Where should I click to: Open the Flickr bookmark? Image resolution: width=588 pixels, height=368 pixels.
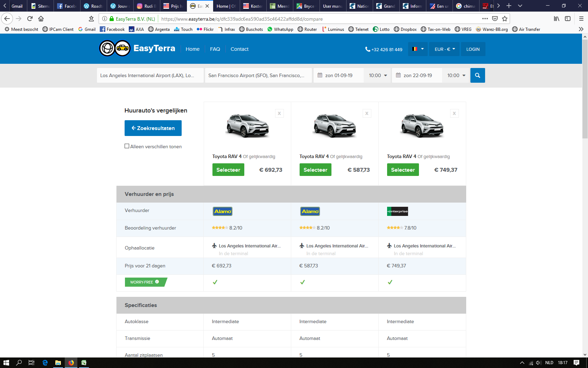pyautogui.click(x=205, y=29)
